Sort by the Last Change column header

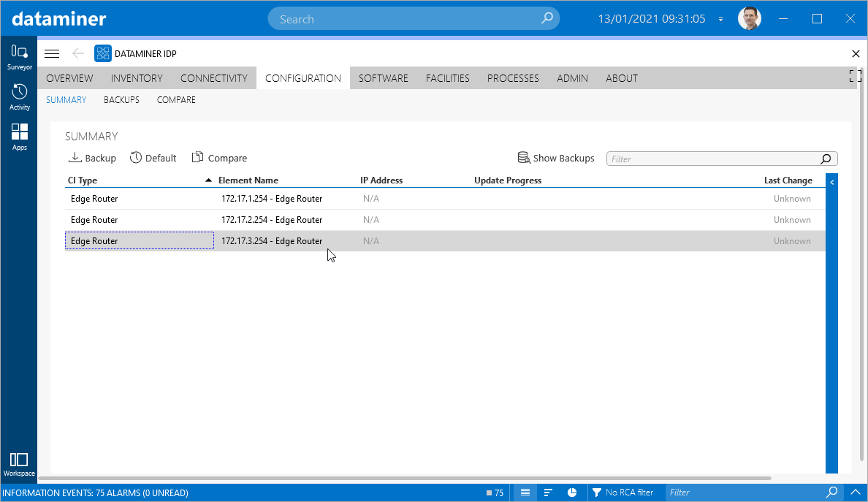(788, 180)
